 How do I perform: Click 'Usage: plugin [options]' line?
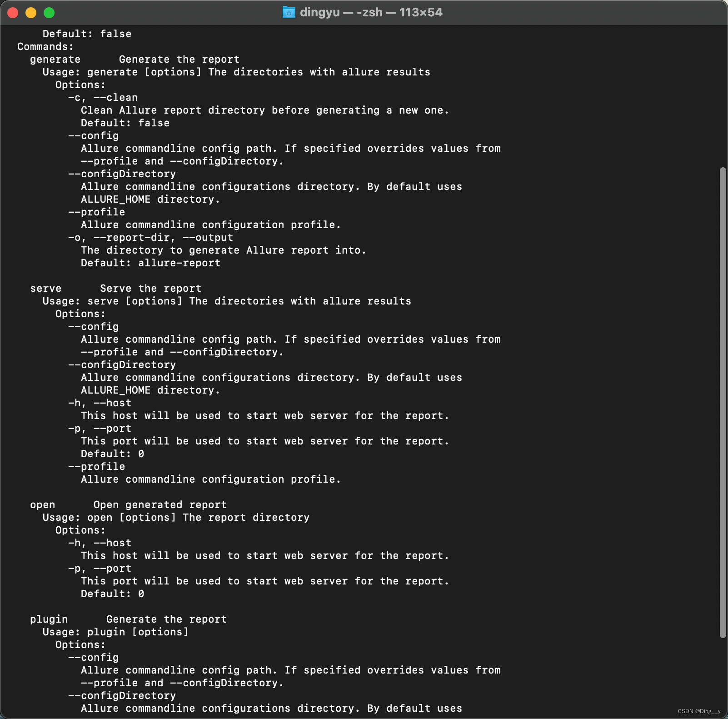[x=115, y=632]
